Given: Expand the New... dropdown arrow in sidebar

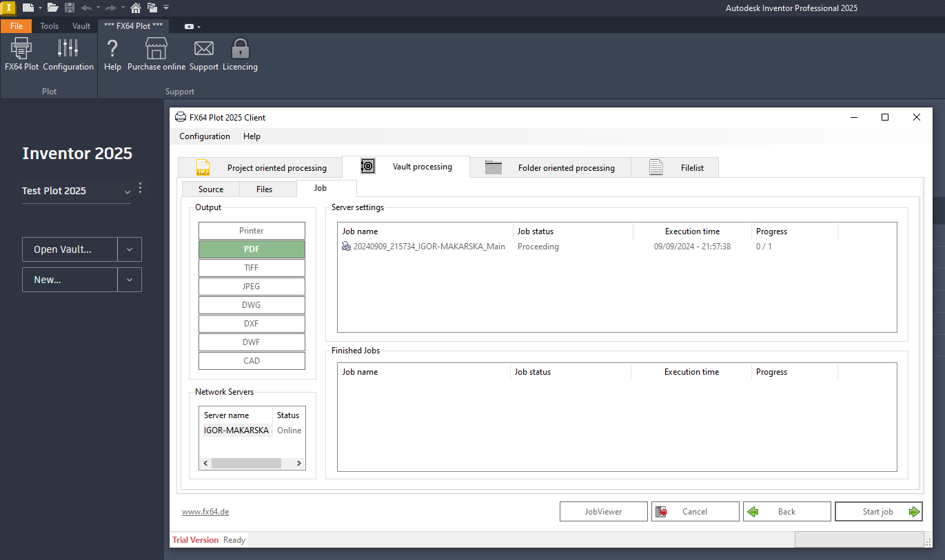Looking at the screenshot, I should 130,280.
